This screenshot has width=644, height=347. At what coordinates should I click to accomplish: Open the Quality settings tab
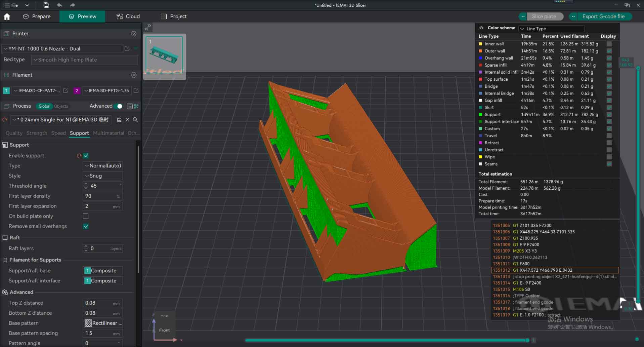point(14,133)
